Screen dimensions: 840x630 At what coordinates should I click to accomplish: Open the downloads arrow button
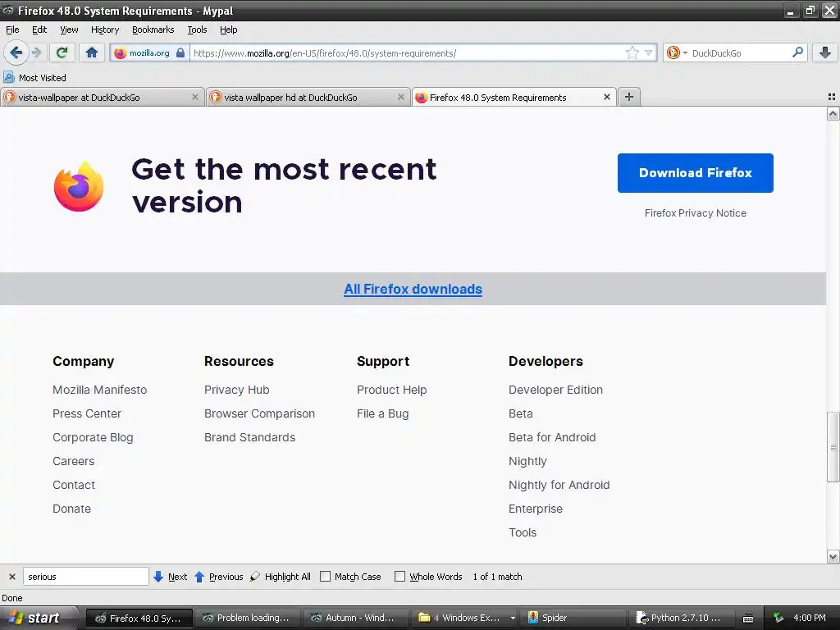tap(825, 52)
